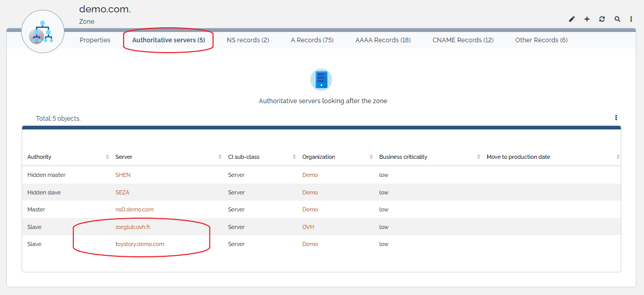Open the list's three-dot menu
Image resolution: width=644 pixels, height=295 pixels.
(616, 118)
